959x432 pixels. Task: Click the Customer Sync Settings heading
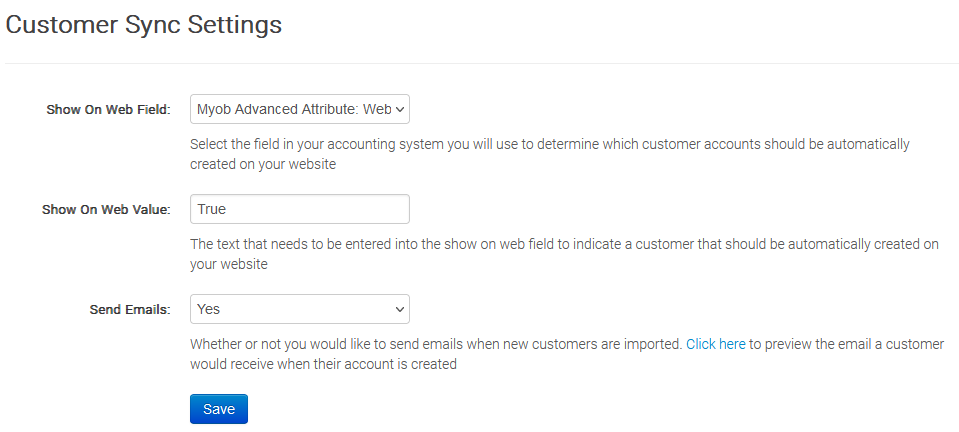coord(144,25)
